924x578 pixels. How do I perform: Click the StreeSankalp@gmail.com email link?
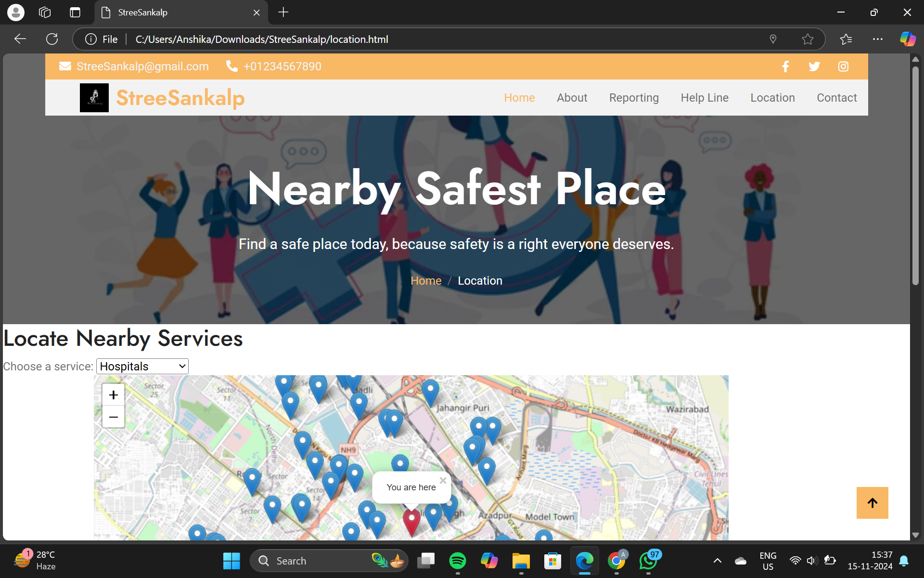tap(142, 66)
